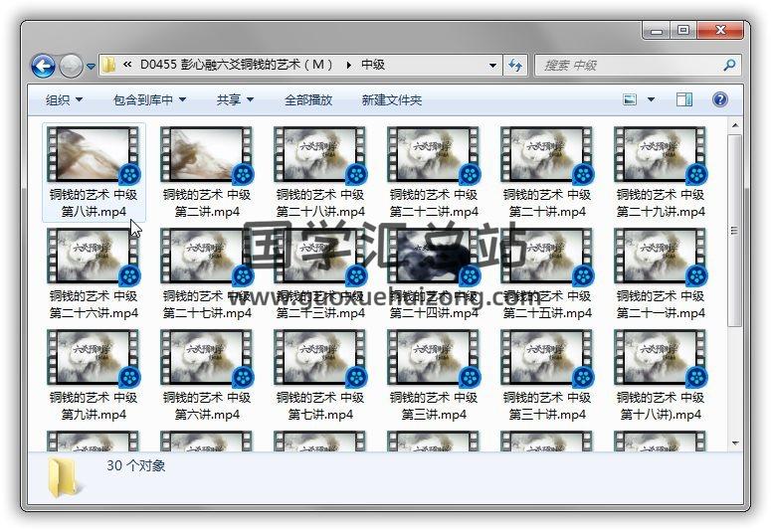Viewport: 771px width, 532px height.
Task: Select video 铜钱的艺术 中级 第八讲.mp4 thumbnail
Action: (94, 154)
